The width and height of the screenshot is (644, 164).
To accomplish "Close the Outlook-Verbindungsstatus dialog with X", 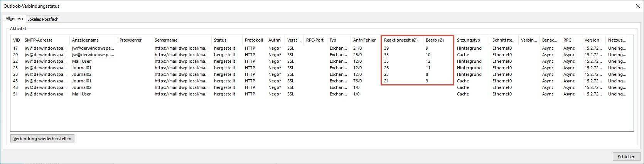I will pyautogui.click(x=637, y=6).
